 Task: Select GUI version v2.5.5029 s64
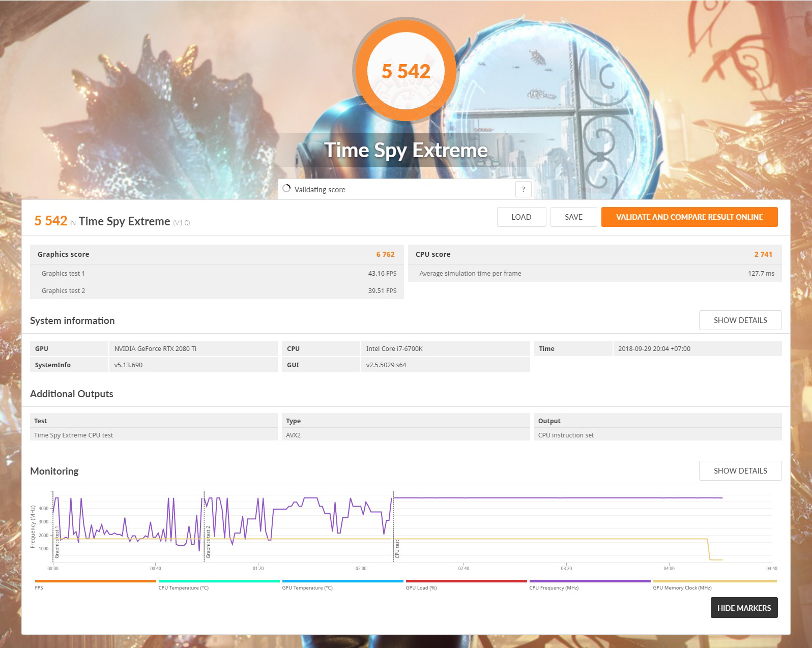[x=386, y=365]
